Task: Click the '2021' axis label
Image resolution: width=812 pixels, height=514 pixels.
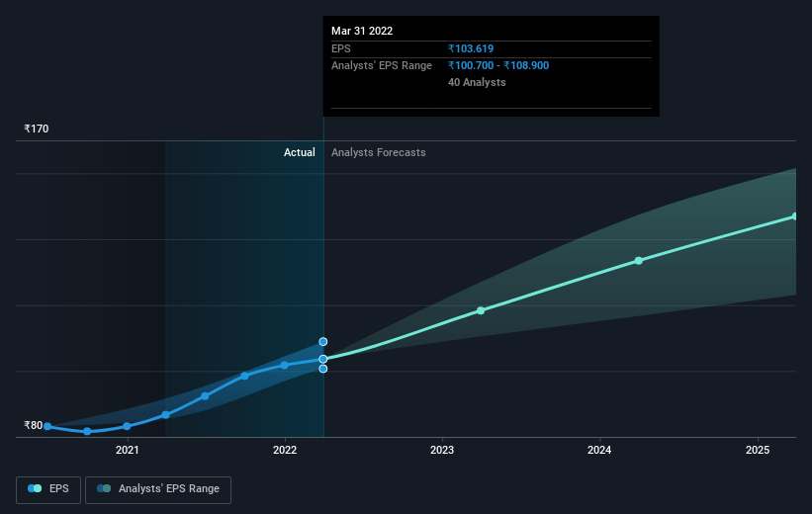Action: pos(128,451)
